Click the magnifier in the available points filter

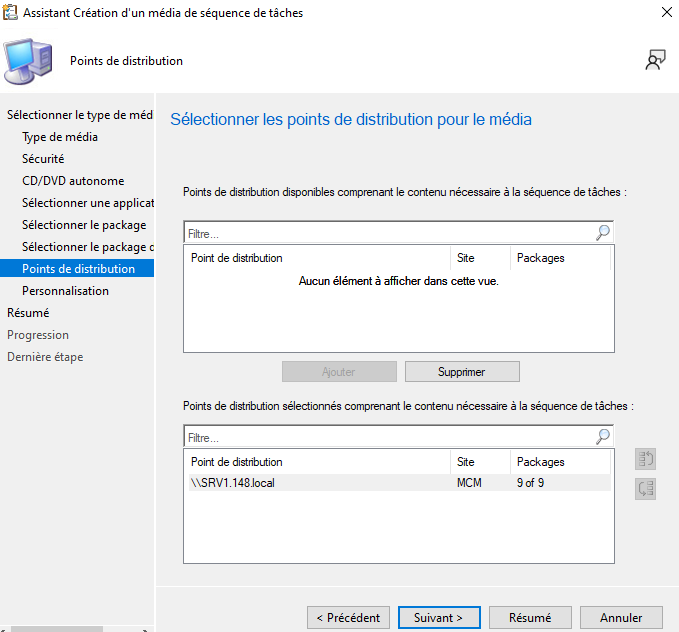[x=602, y=232]
